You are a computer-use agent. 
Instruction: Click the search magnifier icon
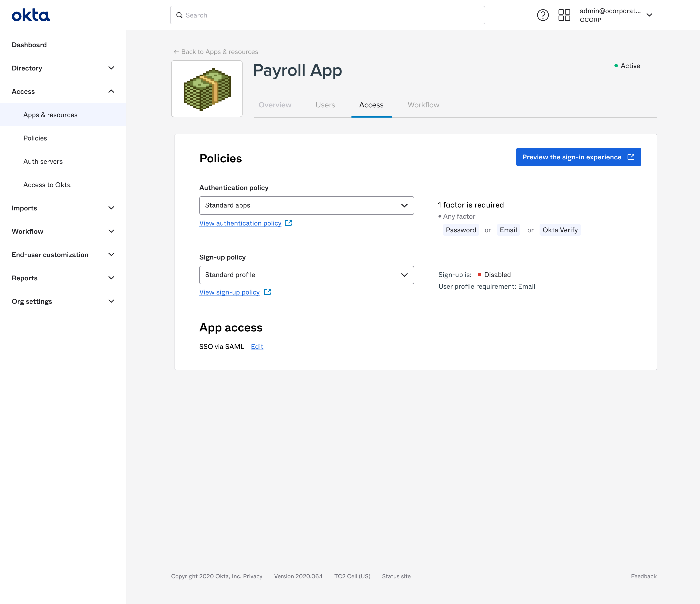(x=179, y=15)
